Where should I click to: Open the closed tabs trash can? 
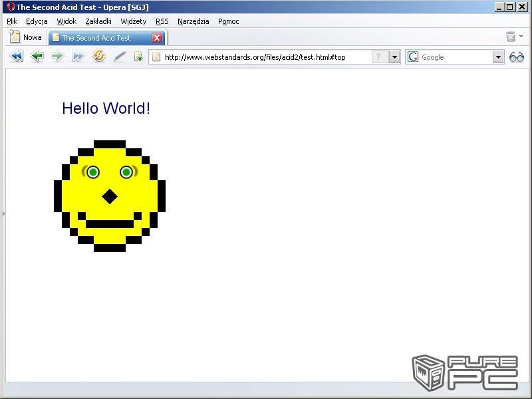(x=511, y=37)
